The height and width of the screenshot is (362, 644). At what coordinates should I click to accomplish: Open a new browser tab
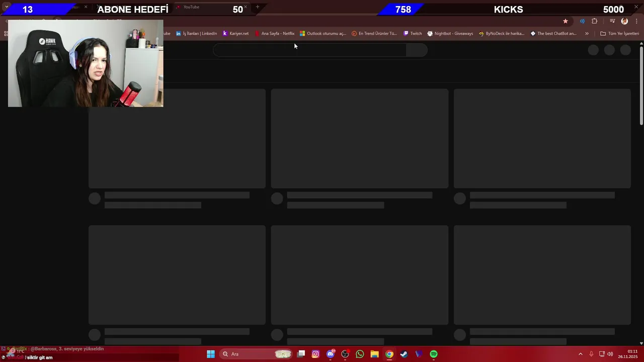[x=258, y=7]
